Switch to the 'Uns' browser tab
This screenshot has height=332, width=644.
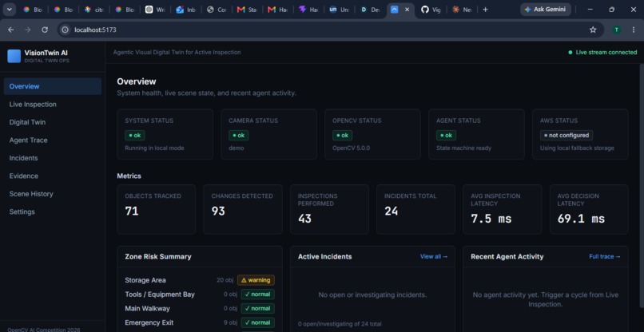coord(340,10)
